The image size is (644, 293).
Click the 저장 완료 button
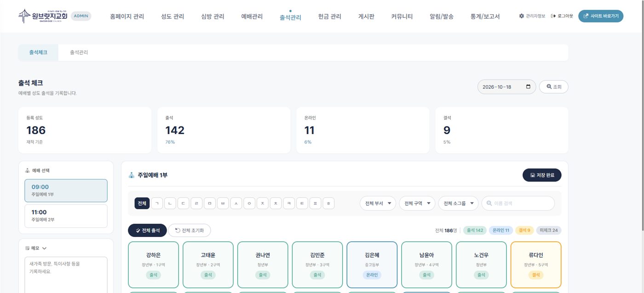click(x=542, y=175)
